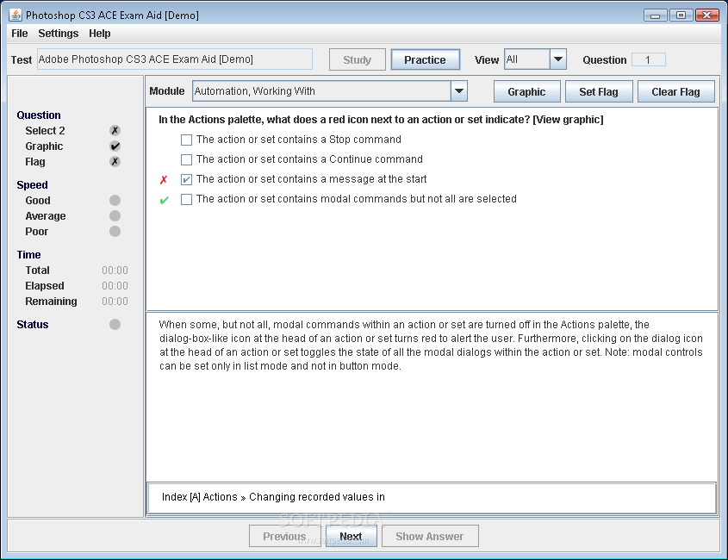Click the explanation paragraph text

431,345
